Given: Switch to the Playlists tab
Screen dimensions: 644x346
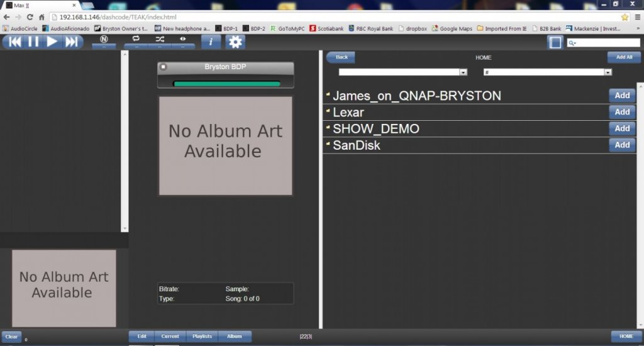Looking at the screenshot, I should tap(202, 337).
